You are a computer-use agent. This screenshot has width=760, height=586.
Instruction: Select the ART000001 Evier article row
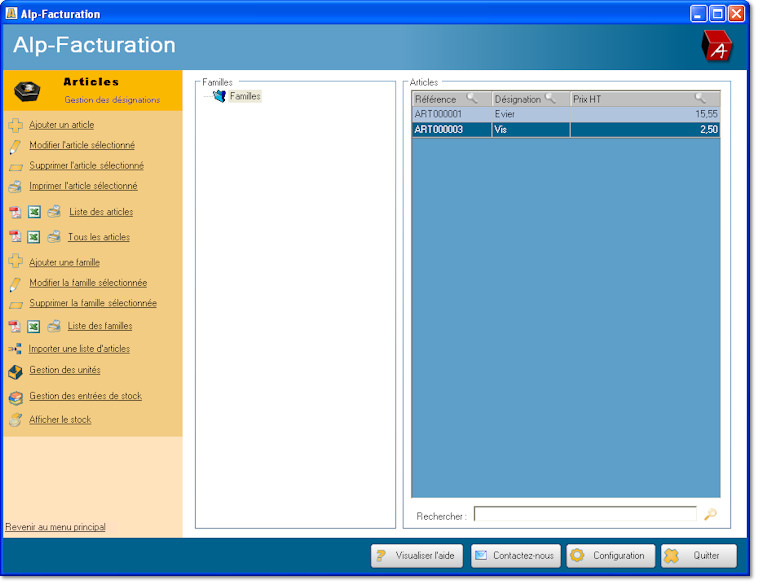coord(565,115)
